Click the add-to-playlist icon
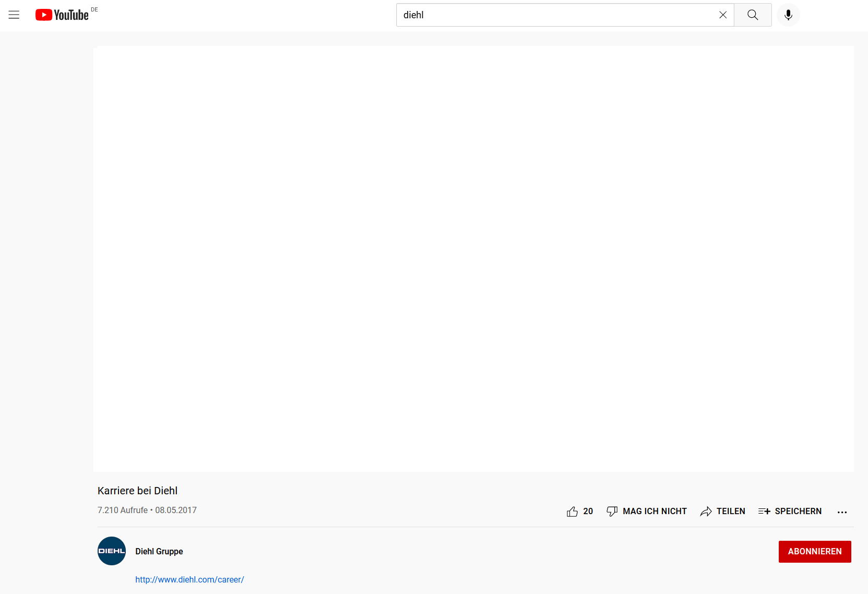 coord(764,512)
